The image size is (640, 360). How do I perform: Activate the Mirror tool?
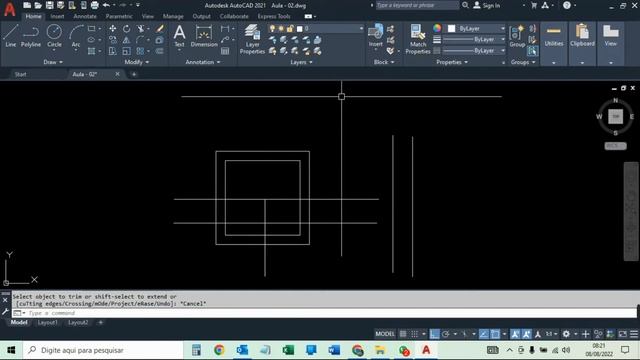coord(127,40)
